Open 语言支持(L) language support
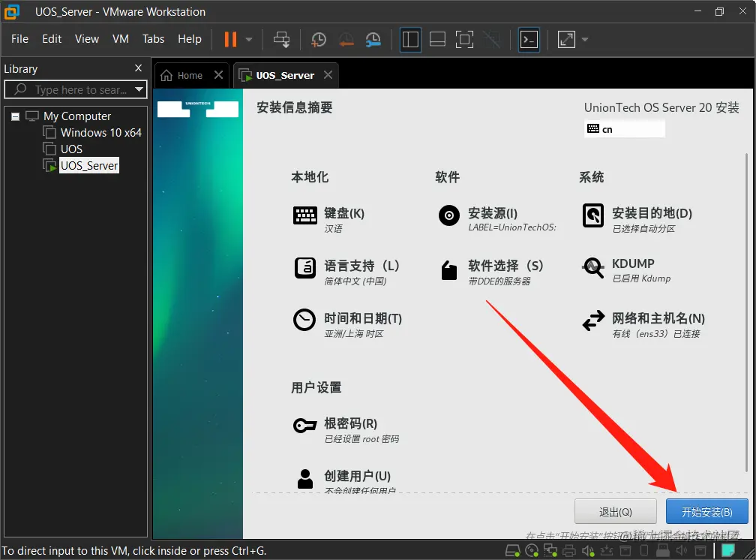The image size is (756, 560). point(346,272)
